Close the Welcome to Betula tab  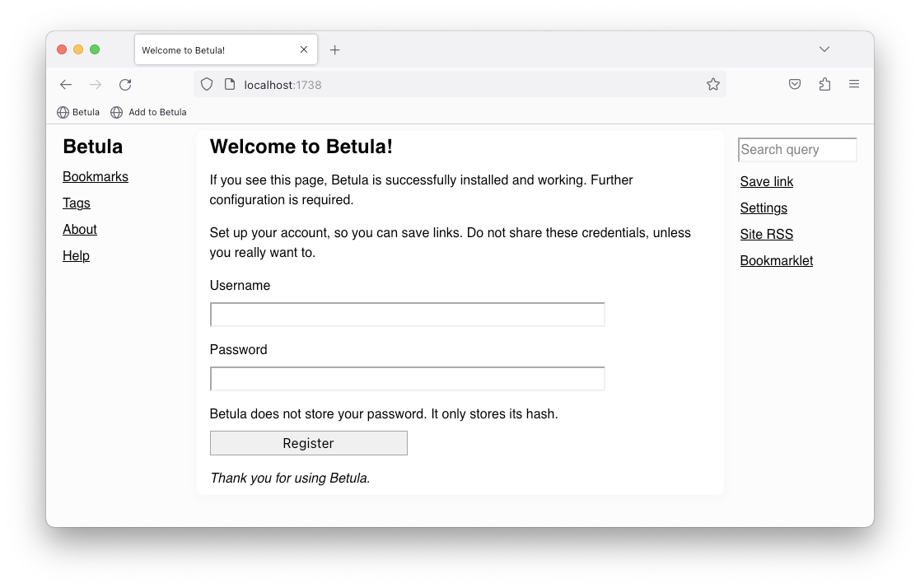(x=304, y=50)
